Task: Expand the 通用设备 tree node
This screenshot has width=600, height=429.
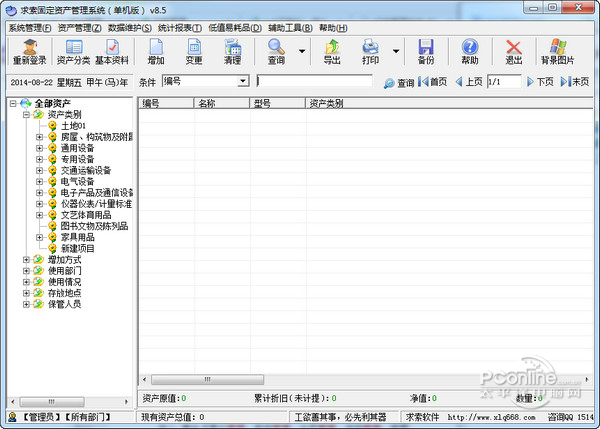Action: [x=39, y=148]
